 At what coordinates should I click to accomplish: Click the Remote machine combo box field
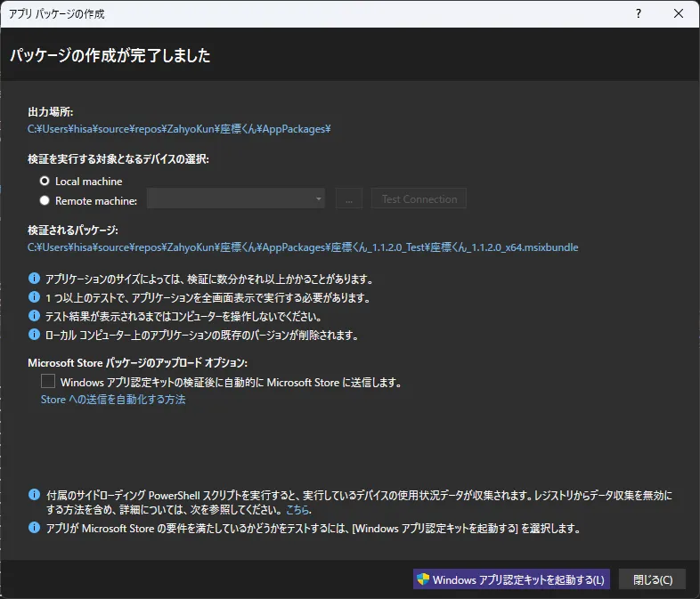tap(236, 198)
